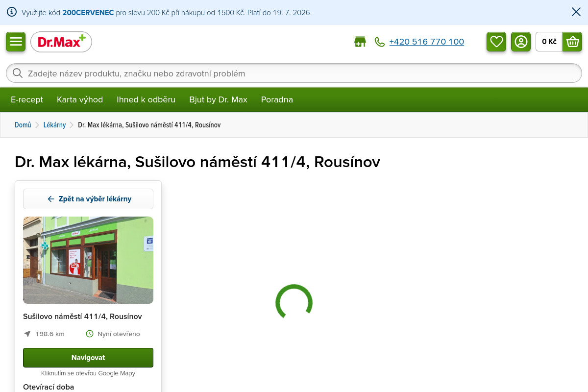
Task: Select Ihned k odběru in navigation
Action: pyautogui.click(x=146, y=99)
